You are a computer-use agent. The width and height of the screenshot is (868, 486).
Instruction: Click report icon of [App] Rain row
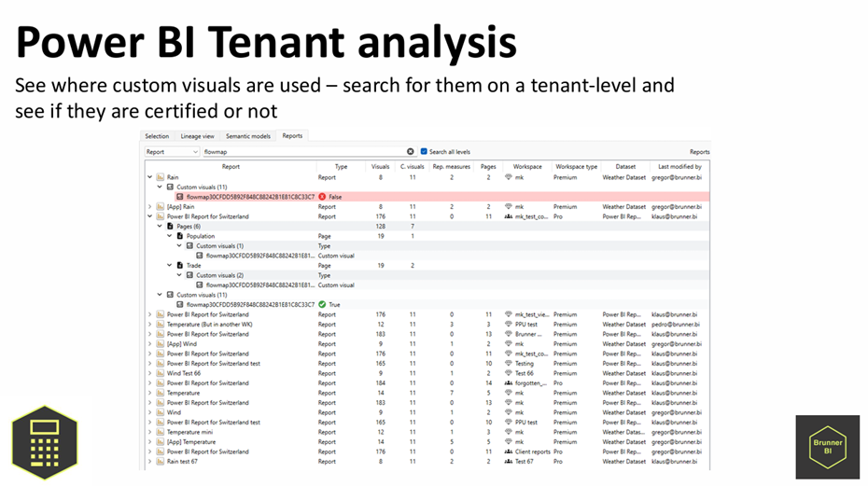point(160,206)
